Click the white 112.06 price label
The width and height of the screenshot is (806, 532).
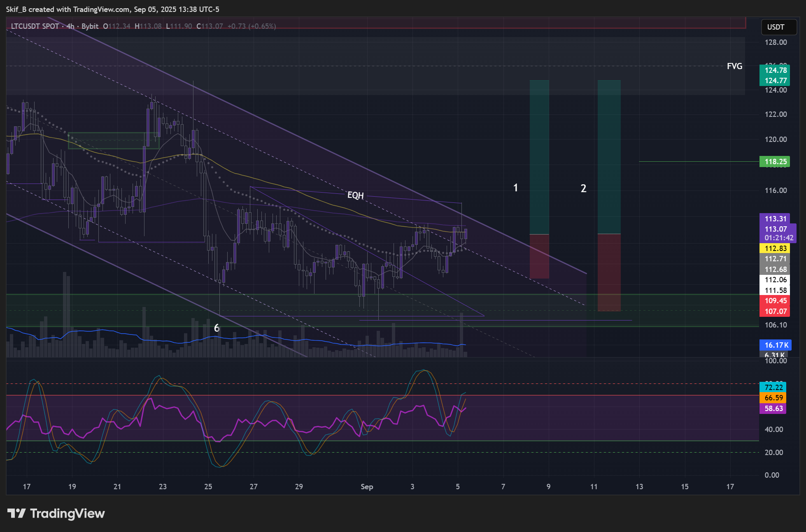(775, 280)
